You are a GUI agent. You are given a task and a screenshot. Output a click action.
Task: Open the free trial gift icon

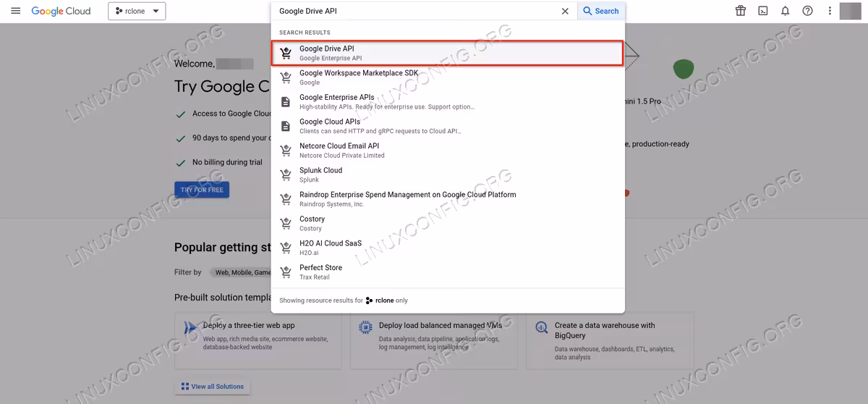click(741, 11)
